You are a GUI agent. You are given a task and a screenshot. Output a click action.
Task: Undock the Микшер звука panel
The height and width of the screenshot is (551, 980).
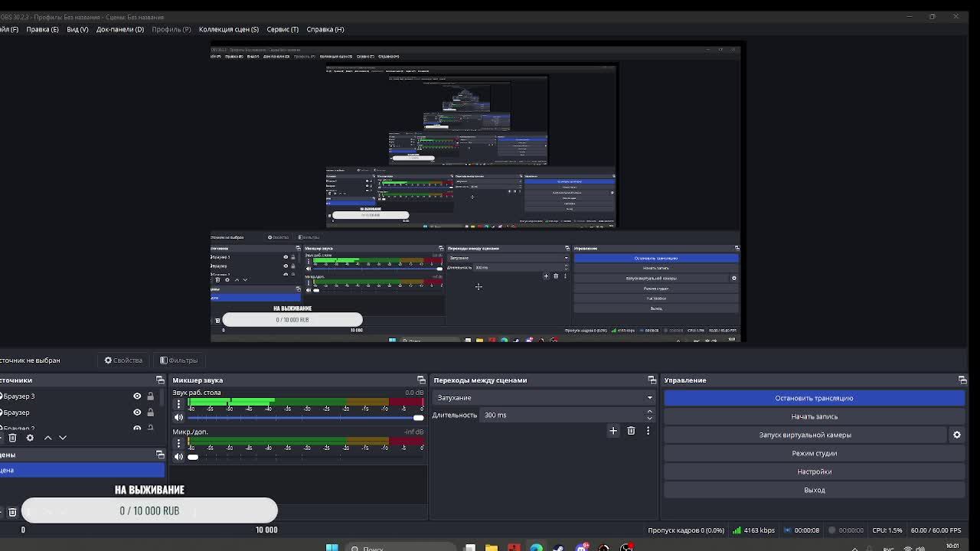[421, 380]
